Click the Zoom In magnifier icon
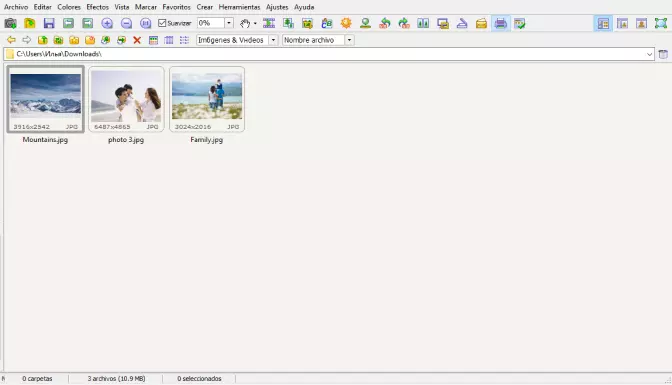Viewport: 672px width, 385px height. pos(107,23)
